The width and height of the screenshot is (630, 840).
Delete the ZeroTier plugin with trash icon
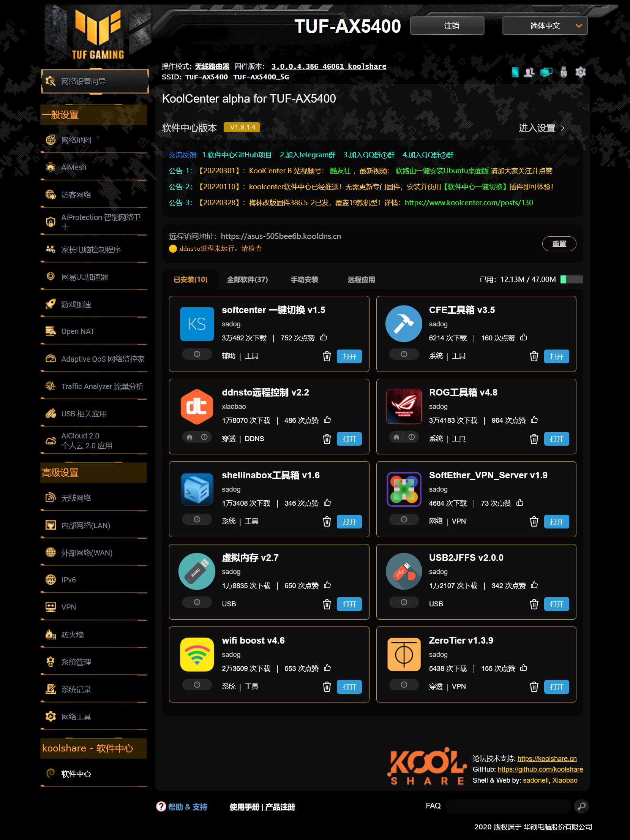point(534,687)
